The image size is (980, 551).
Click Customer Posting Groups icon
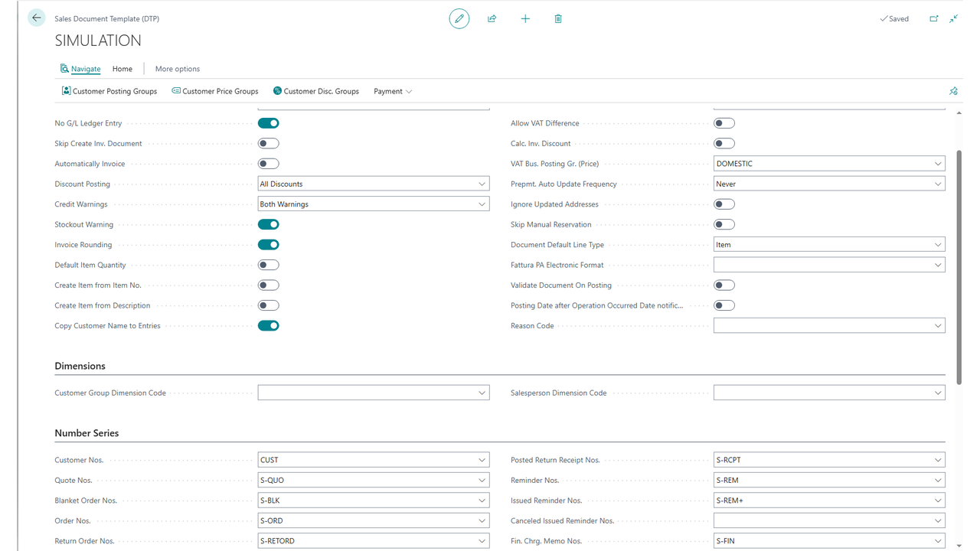pos(67,91)
